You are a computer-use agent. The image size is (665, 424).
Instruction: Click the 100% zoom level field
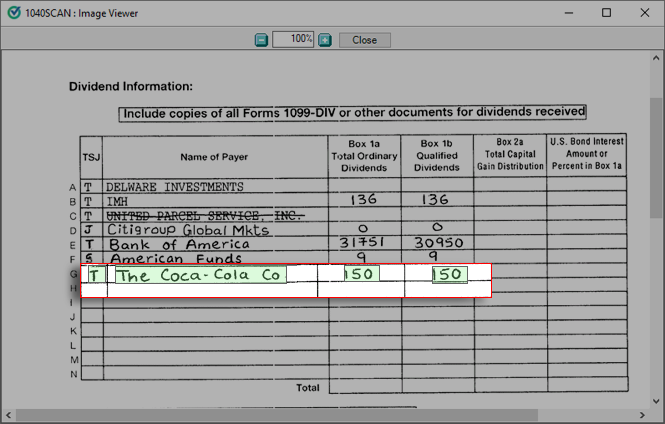click(x=293, y=39)
